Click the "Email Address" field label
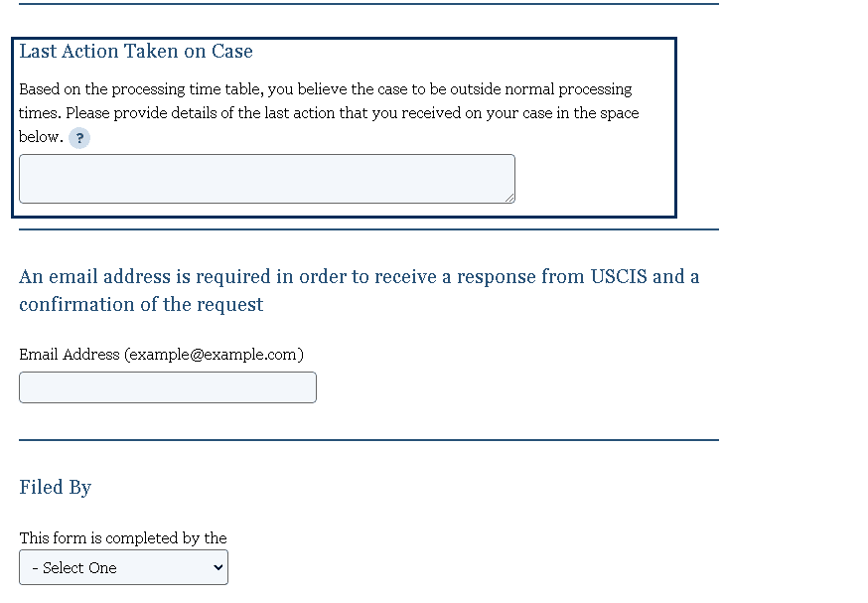 tap(70, 355)
